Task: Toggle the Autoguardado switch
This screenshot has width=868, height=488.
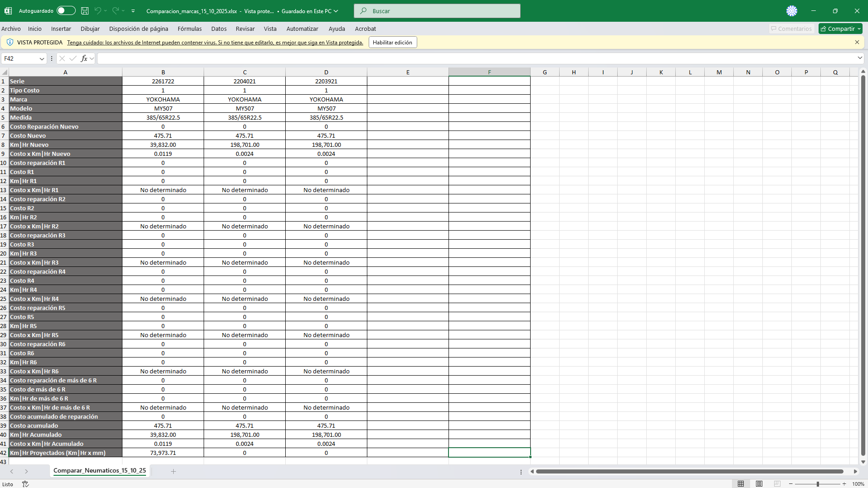Action: [x=66, y=11]
